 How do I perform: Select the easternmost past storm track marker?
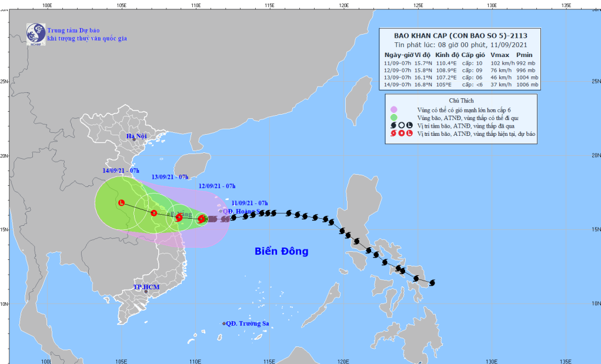tap(432, 283)
